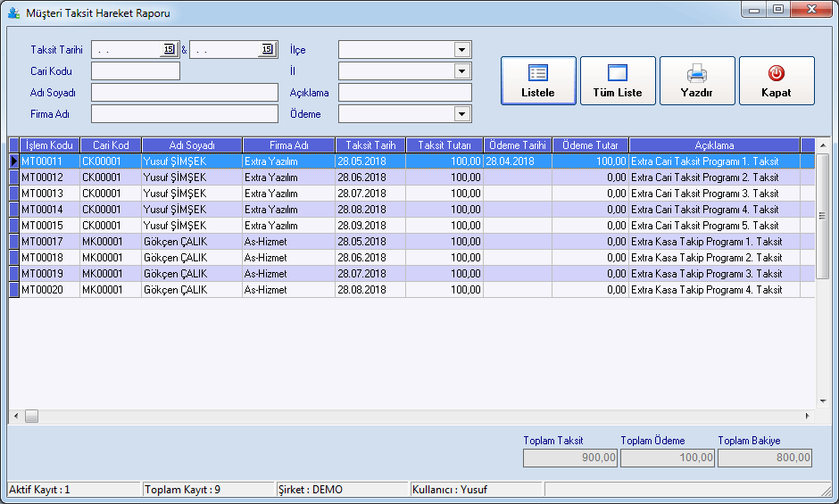The image size is (839, 504).
Task: Click the Kapat button
Action: pos(777,81)
